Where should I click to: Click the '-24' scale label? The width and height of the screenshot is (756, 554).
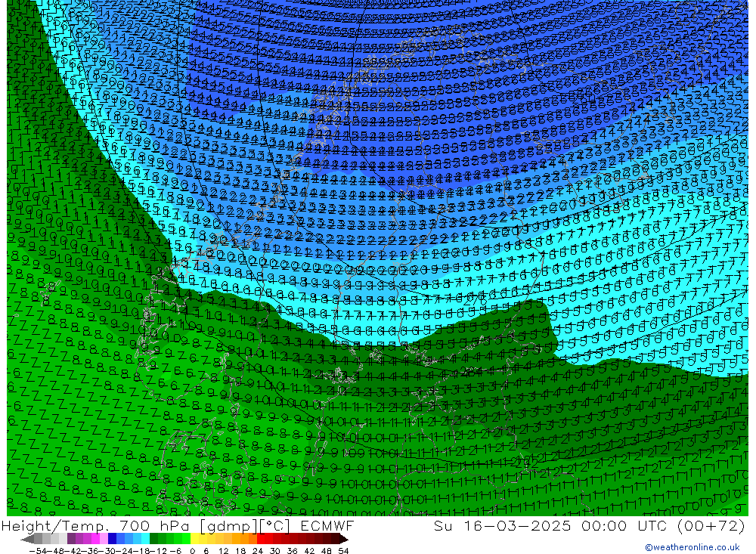coord(125,551)
